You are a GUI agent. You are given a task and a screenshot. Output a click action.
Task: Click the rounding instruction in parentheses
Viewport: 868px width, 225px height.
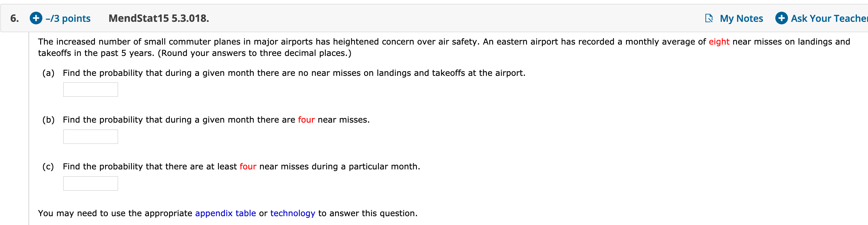coord(254,53)
